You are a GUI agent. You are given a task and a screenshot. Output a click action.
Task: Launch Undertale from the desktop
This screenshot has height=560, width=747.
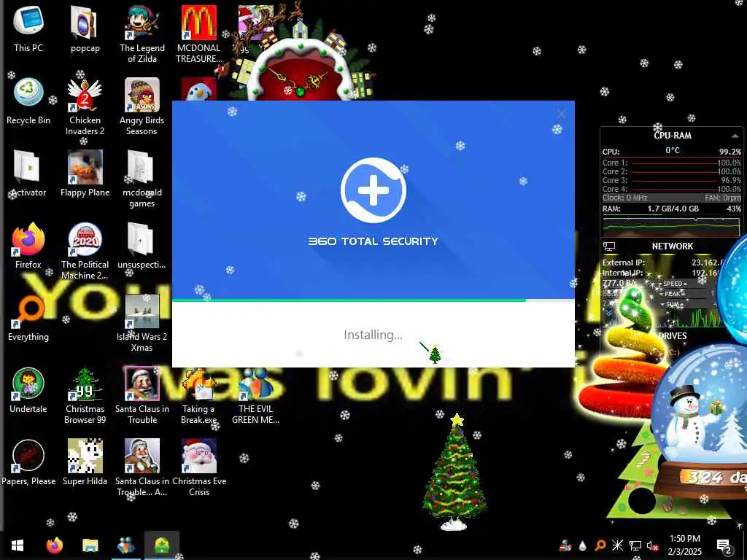pyautogui.click(x=28, y=389)
